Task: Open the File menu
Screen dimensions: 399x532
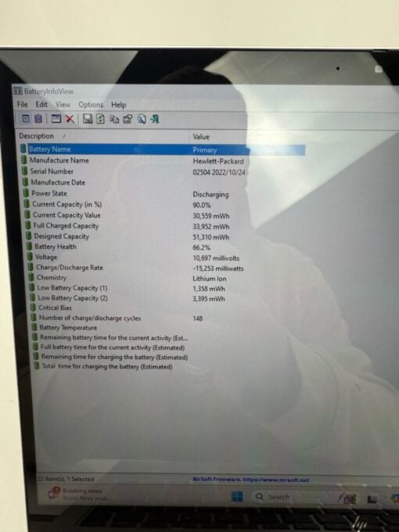Action: point(23,104)
